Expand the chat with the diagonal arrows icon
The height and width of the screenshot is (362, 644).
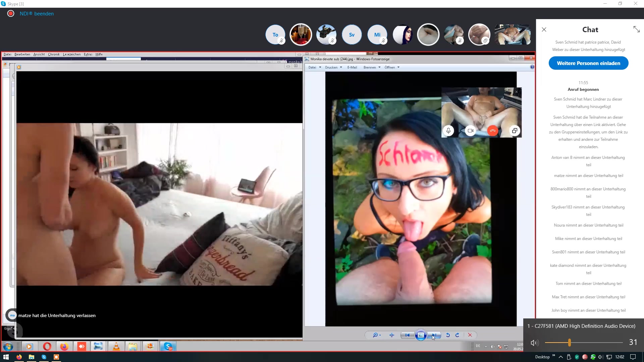[636, 29]
